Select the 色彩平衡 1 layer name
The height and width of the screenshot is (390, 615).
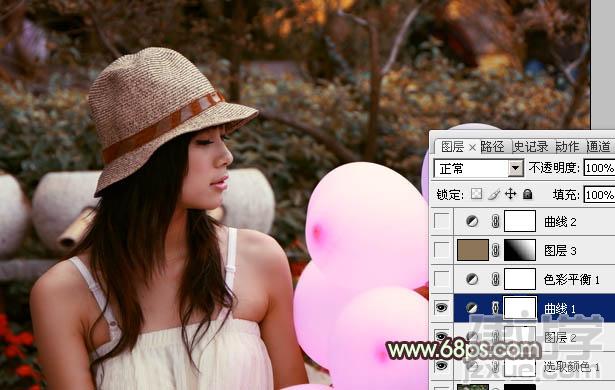tap(571, 279)
